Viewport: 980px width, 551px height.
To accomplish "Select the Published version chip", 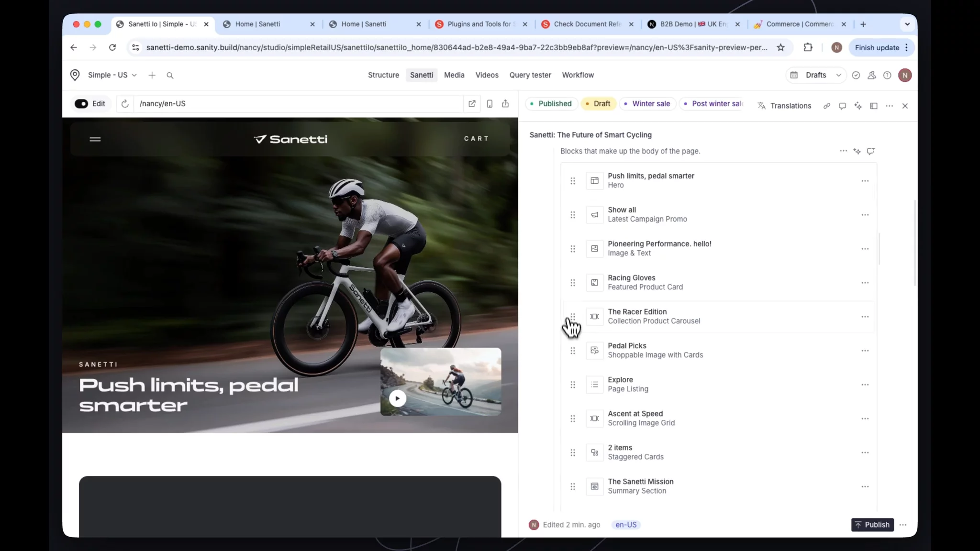I will (550, 104).
